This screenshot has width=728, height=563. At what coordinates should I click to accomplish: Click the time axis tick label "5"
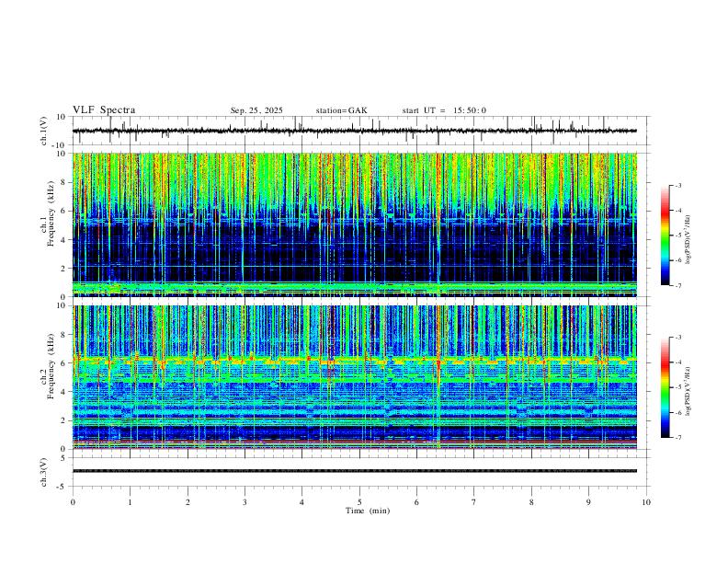pyautogui.click(x=359, y=502)
